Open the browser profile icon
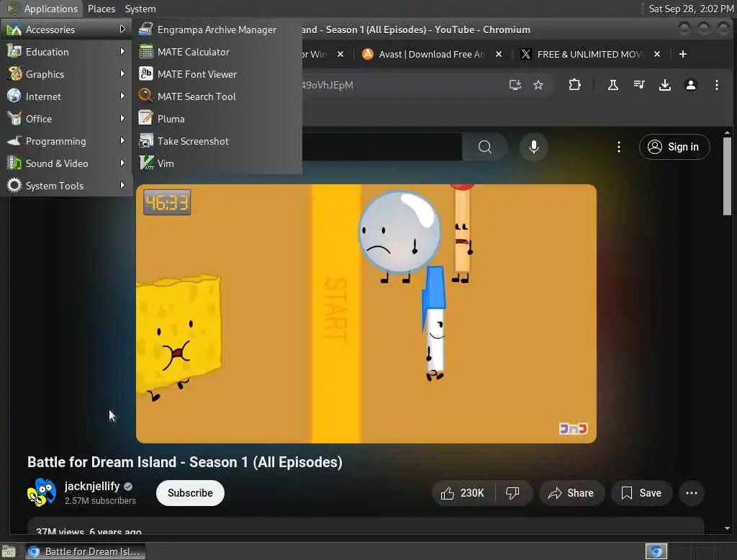The image size is (737, 560). click(690, 85)
